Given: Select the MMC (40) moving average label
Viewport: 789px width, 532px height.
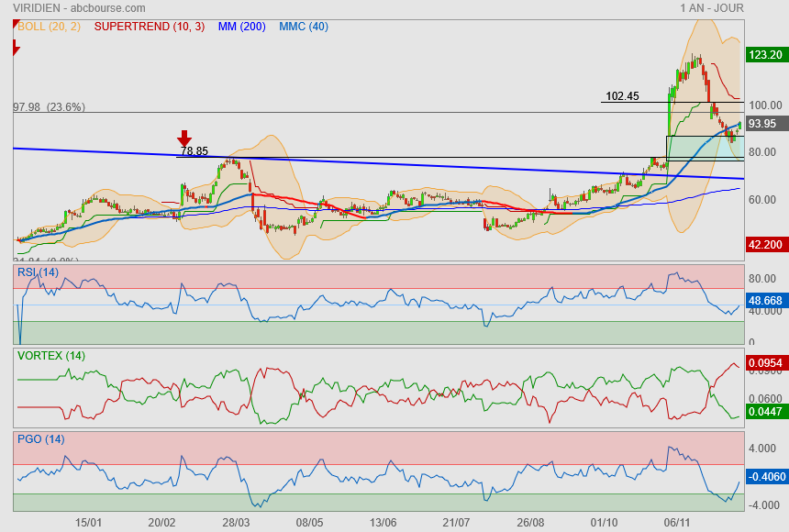Looking at the screenshot, I should point(304,27).
